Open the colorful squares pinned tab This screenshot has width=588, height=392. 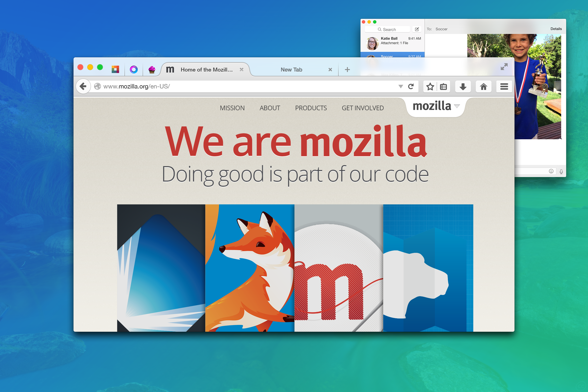pyautogui.click(x=115, y=69)
